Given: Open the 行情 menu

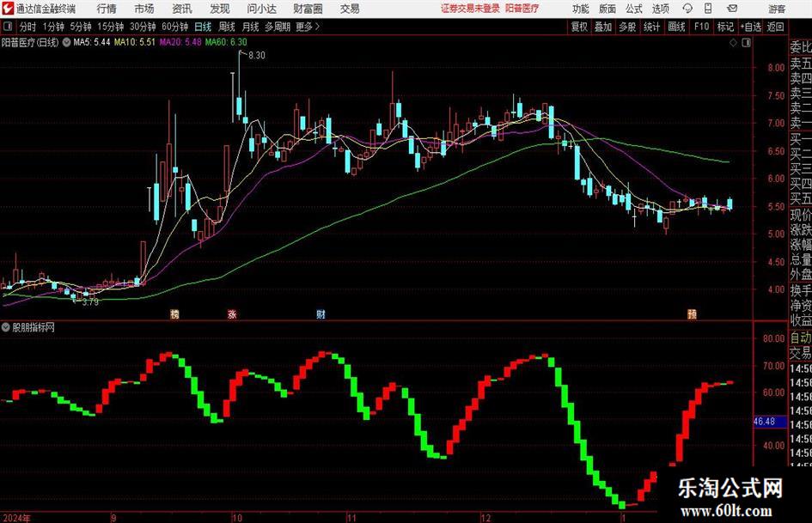Looking at the screenshot, I should 107,9.
